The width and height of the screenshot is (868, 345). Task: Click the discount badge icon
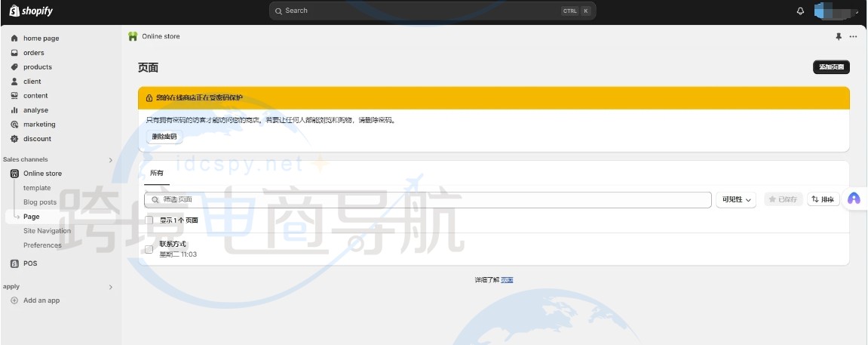point(14,139)
